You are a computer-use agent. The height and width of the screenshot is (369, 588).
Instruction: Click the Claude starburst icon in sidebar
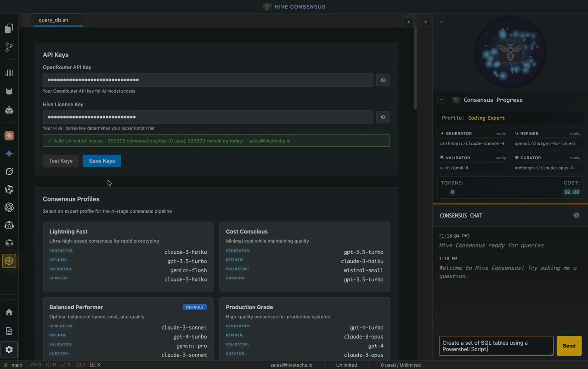(9, 136)
